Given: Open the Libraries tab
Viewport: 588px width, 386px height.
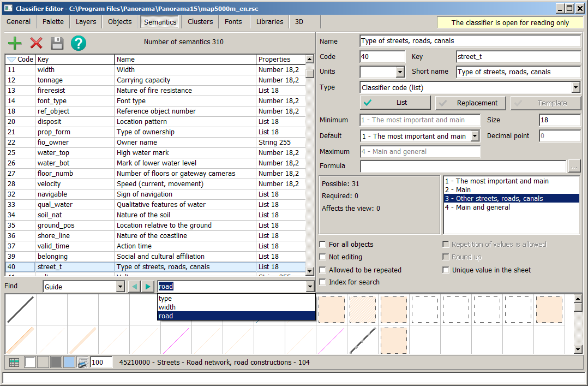Looking at the screenshot, I should [x=269, y=22].
